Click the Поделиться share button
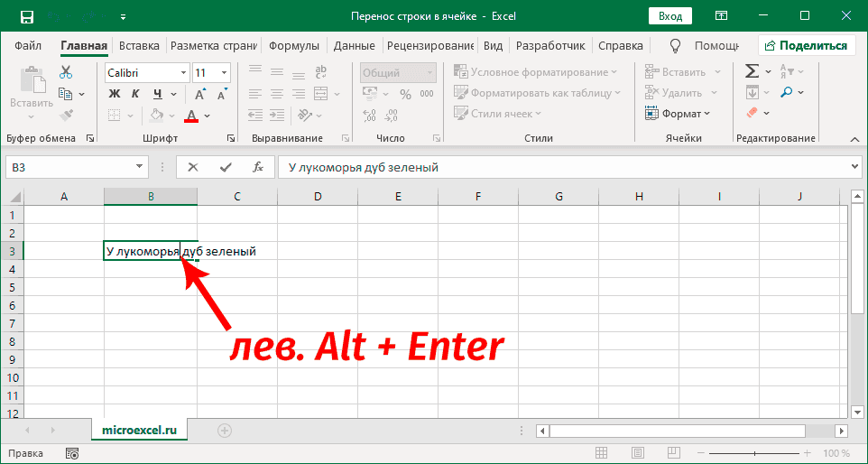 [x=805, y=45]
